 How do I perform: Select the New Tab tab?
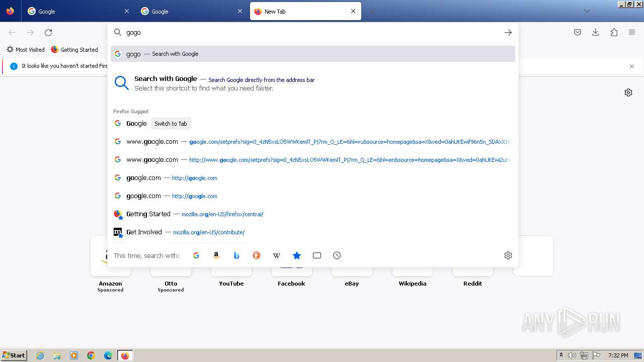click(x=305, y=11)
